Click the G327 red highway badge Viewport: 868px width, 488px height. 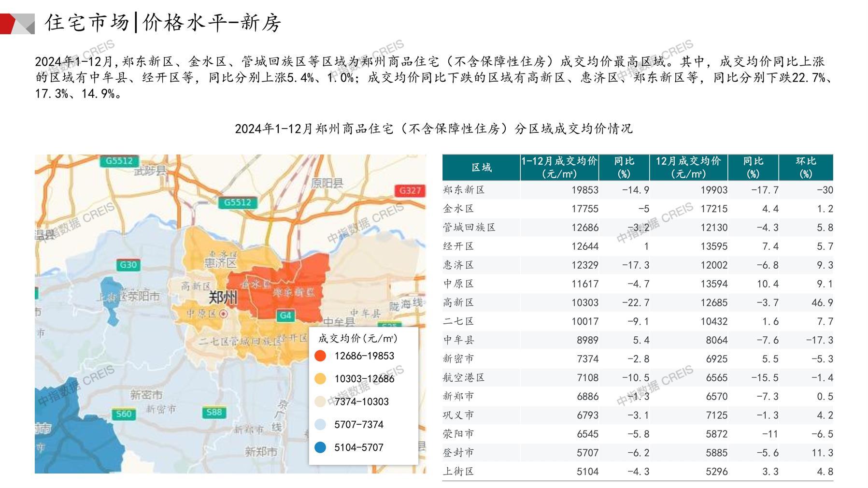410,190
